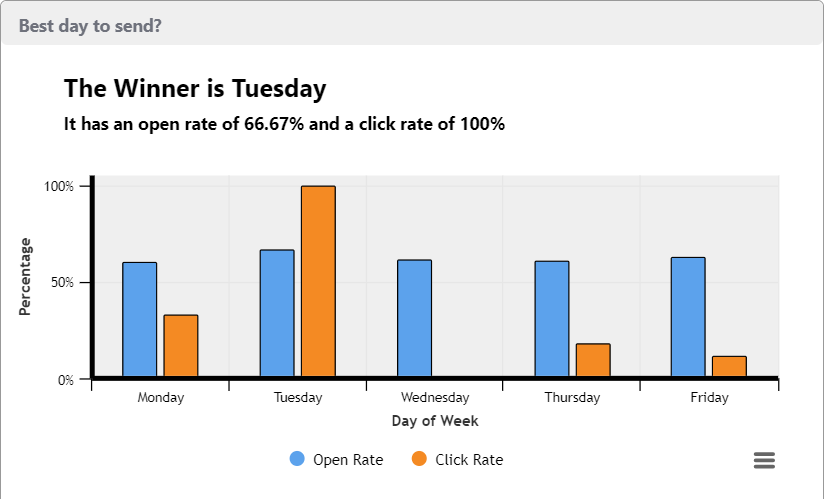Select Tuesday's blue open rate bar
Screen dimensions: 824x499
pos(277,313)
